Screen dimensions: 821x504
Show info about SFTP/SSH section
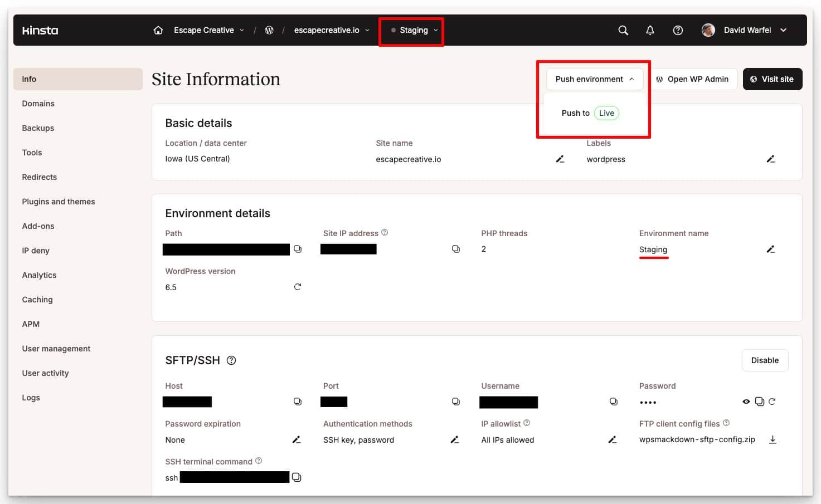pyautogui.click(x=231, y=360)
